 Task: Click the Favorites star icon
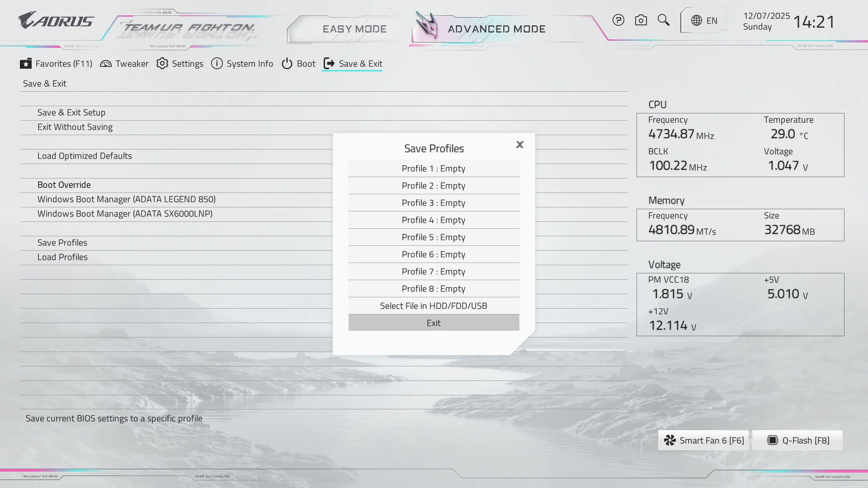[26, 64]
